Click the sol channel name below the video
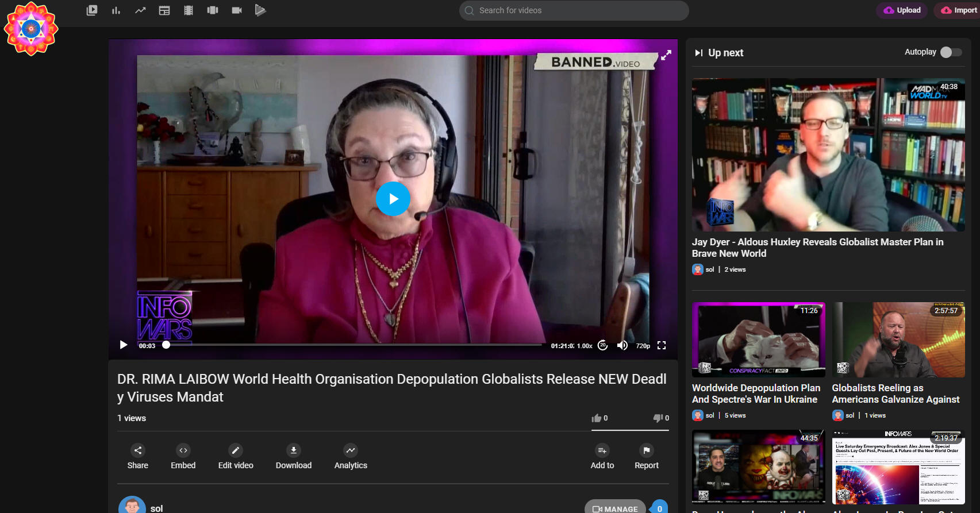The height and width of the screenshot is (513, 980). (x=156, y=508)
